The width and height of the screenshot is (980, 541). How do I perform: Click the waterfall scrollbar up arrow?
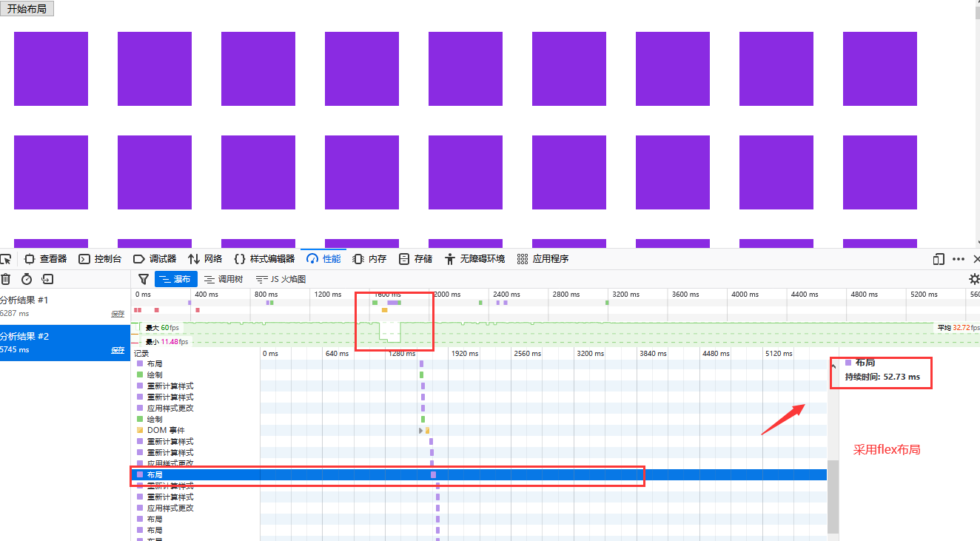tap(833, 365)
